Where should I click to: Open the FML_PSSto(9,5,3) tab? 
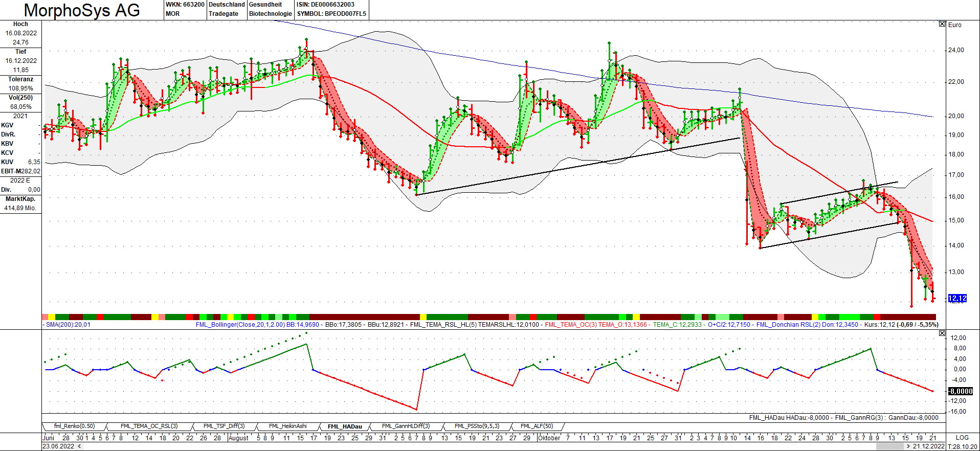pyautogui.click(x=477, y=426)
